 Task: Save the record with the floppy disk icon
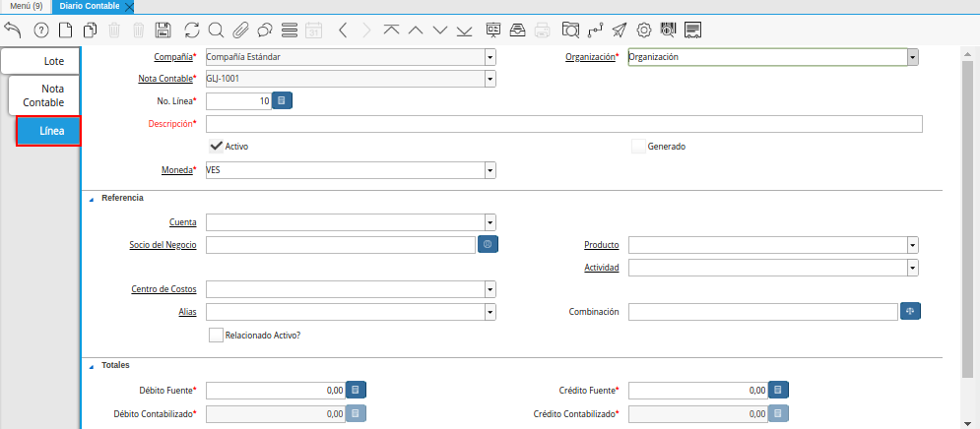pyautogui.click(x=163, y=30)
